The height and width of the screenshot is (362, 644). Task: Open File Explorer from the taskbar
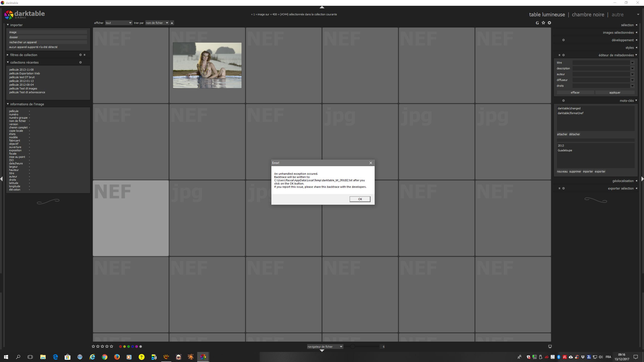click(43, 357)
